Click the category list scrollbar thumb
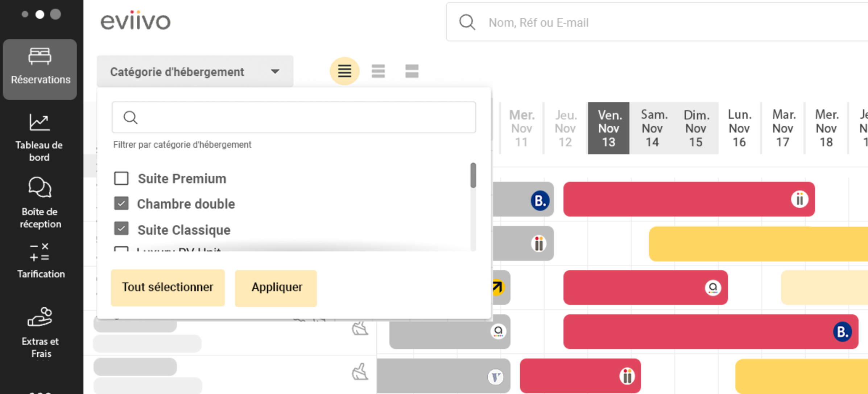The image size is (868, 394). pos(473,175)
